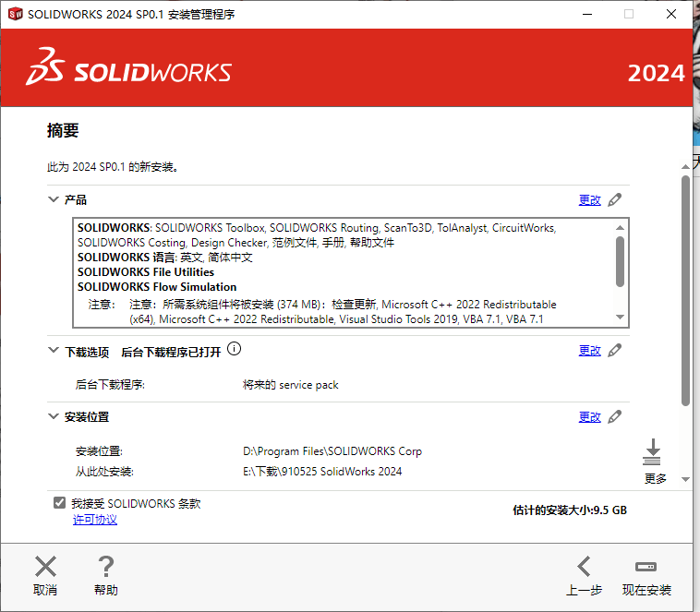Screen dimensions: 700x612
Task: Click 估计的安装大小:9.5 GB text
Action: tap(570, 510)
